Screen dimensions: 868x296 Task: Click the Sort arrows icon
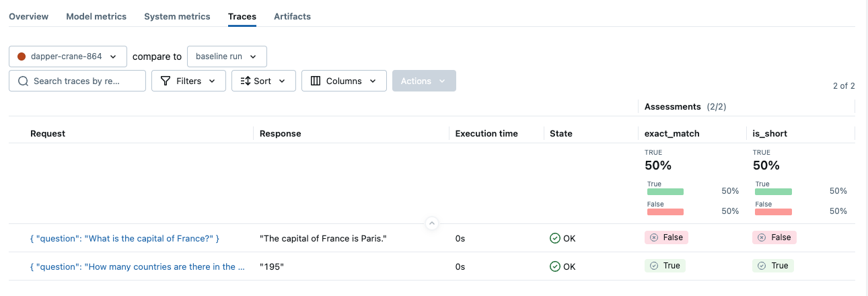click(x=245, y=81)
